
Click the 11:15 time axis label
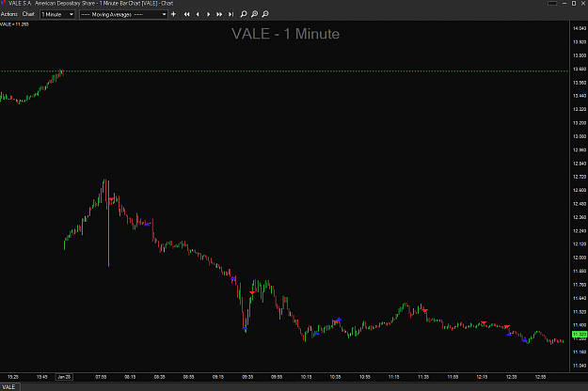394,377
